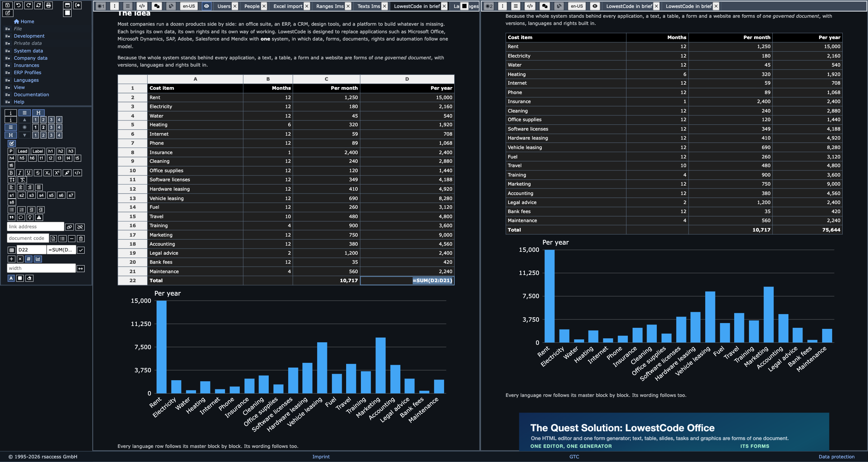
Task: Expand the Company data menu arrow
Action: click(x=8, y=58)
